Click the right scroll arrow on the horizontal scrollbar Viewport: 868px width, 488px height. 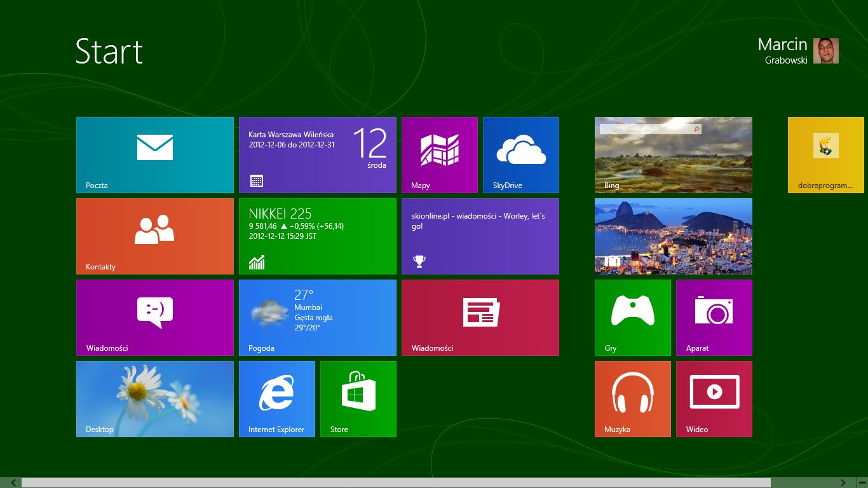[x=843, y=483]
